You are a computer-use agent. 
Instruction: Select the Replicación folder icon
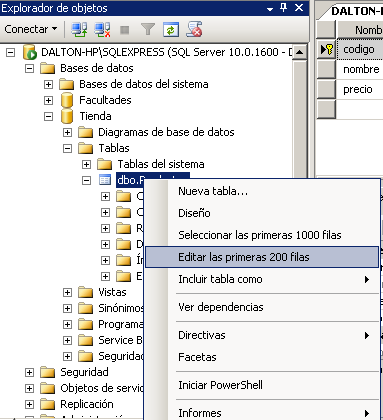tap(47, 404)
